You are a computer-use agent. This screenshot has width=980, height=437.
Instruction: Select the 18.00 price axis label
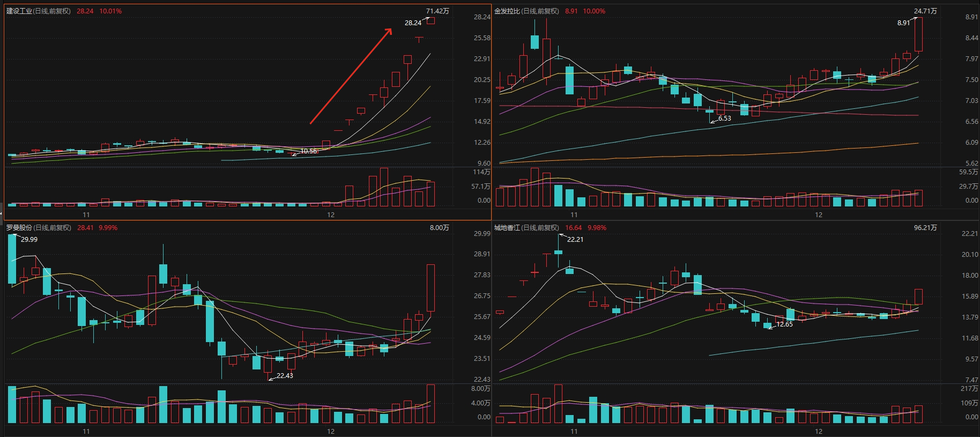click(970, 275)
